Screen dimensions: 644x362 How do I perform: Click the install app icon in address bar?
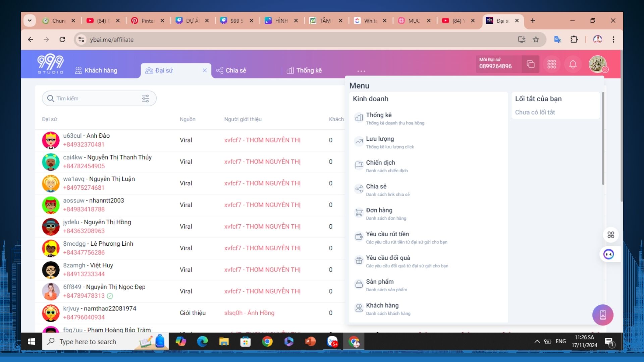click(521, 40)
